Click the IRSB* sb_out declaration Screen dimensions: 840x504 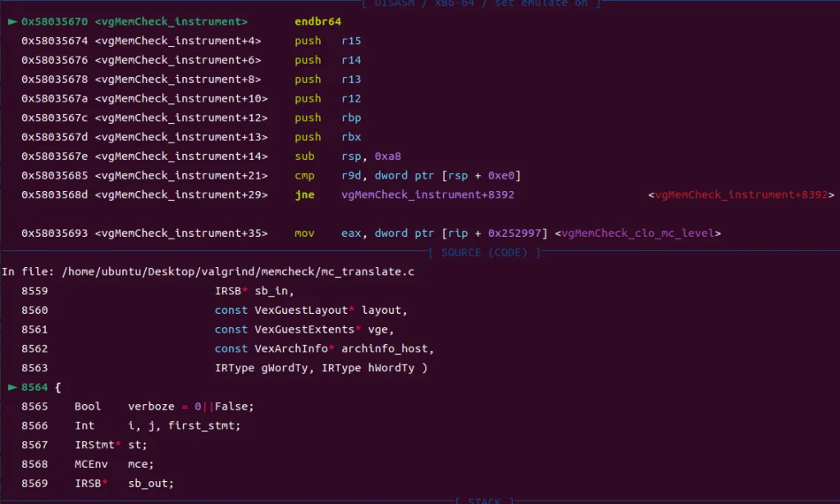124,483
